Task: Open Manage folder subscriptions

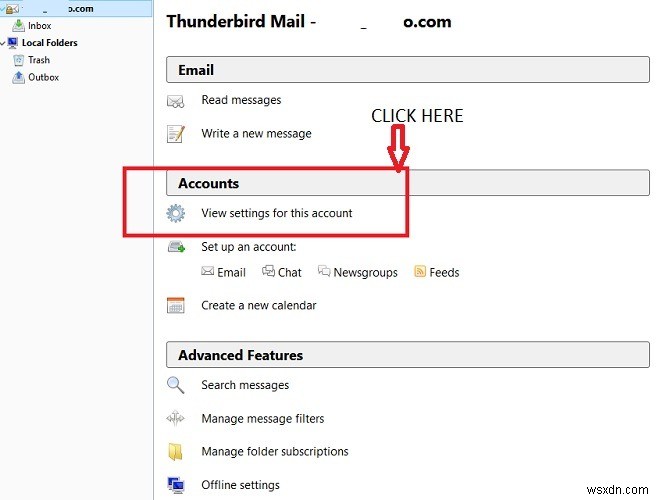Action: [275, 452]
